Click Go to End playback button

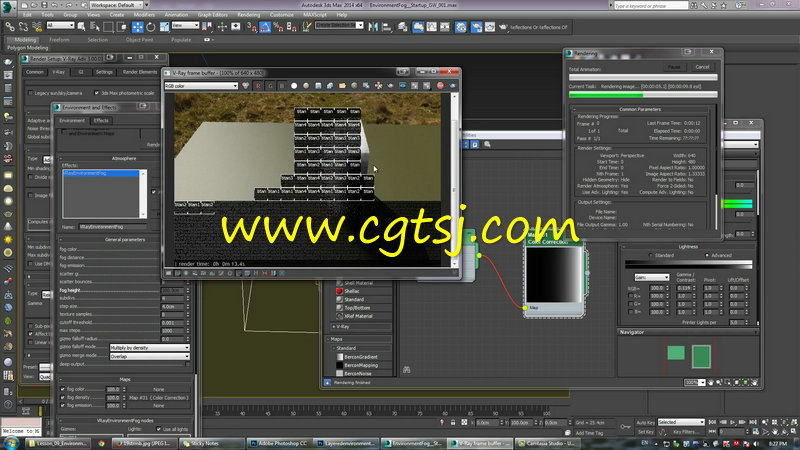click(752, 422)
